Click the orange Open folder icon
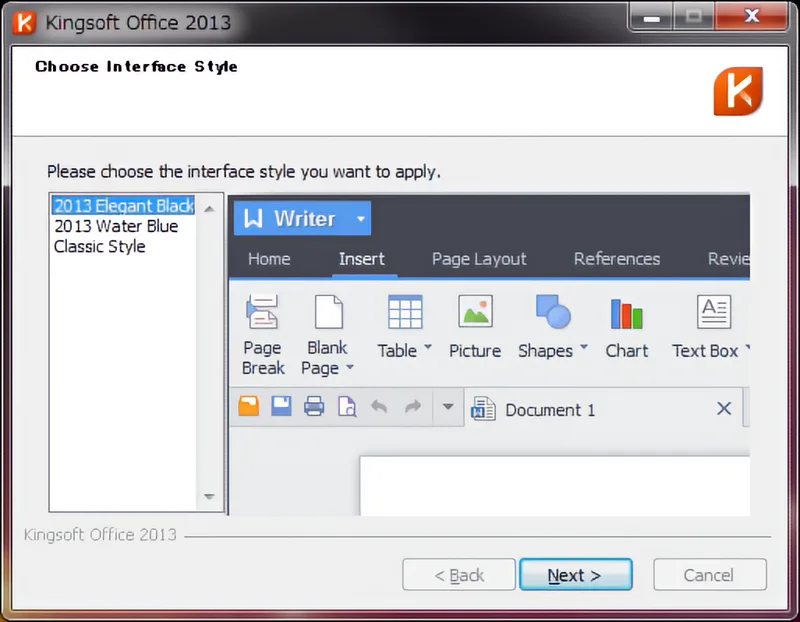 (248, 406)
